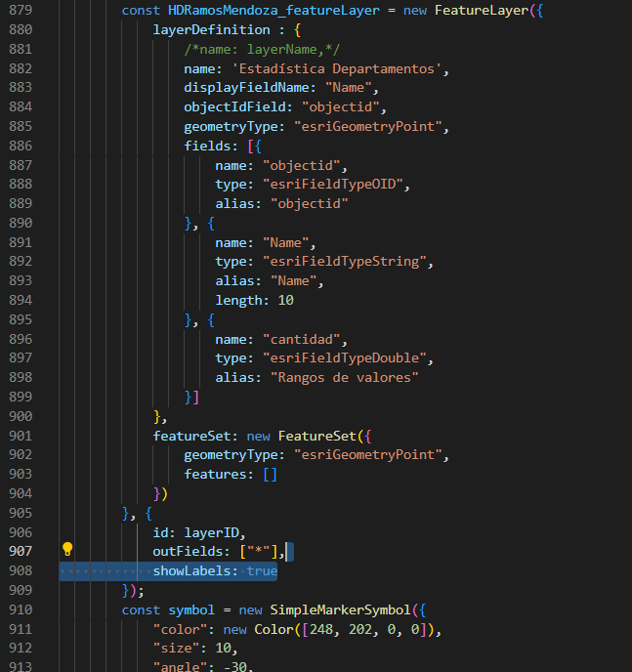Image resolution: width=632 pixels, height=672 pixels.
Task: Click the 'Estadística Departamentos' string
Action: [x=336, y=68]
